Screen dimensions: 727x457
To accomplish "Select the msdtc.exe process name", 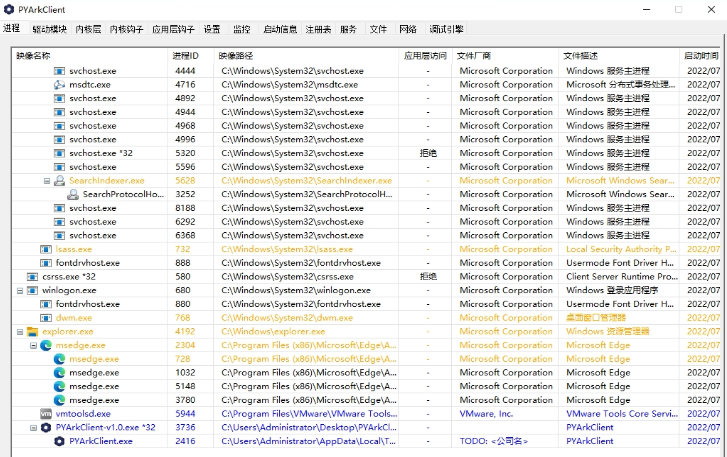I will (x=90, y=85).
